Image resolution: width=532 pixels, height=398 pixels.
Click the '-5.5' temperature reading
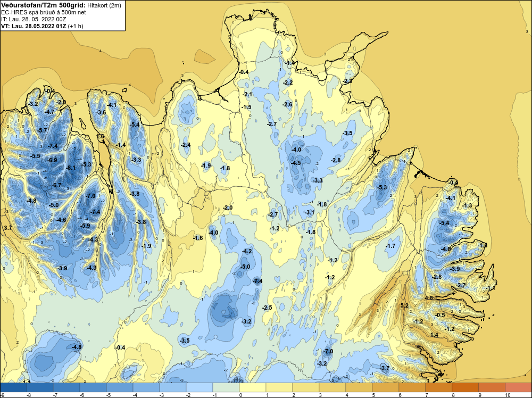click(35, 156)
